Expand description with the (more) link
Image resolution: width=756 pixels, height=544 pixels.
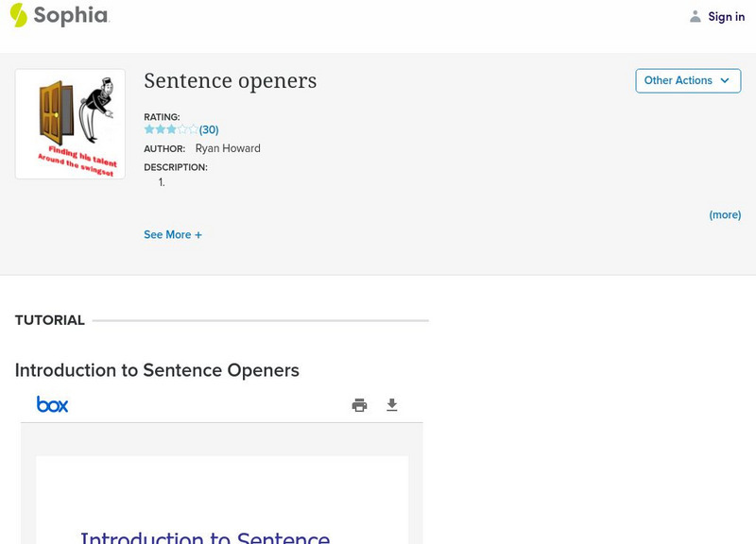click(725, 214)
